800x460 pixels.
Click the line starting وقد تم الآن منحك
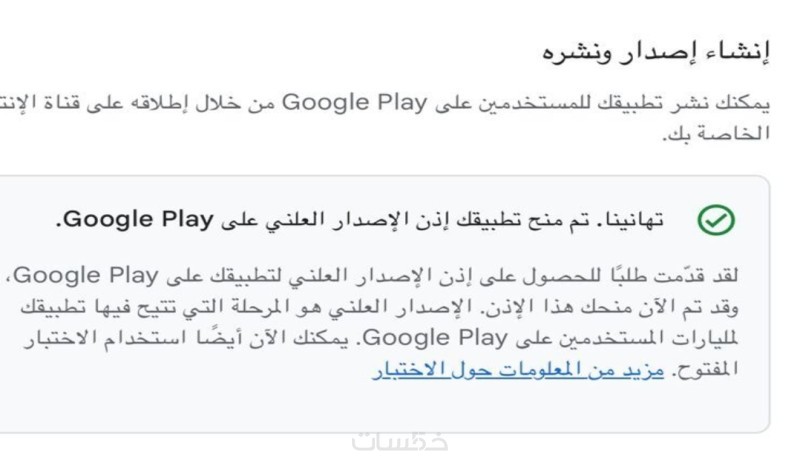pyautogui.click(x=379, y=307)
